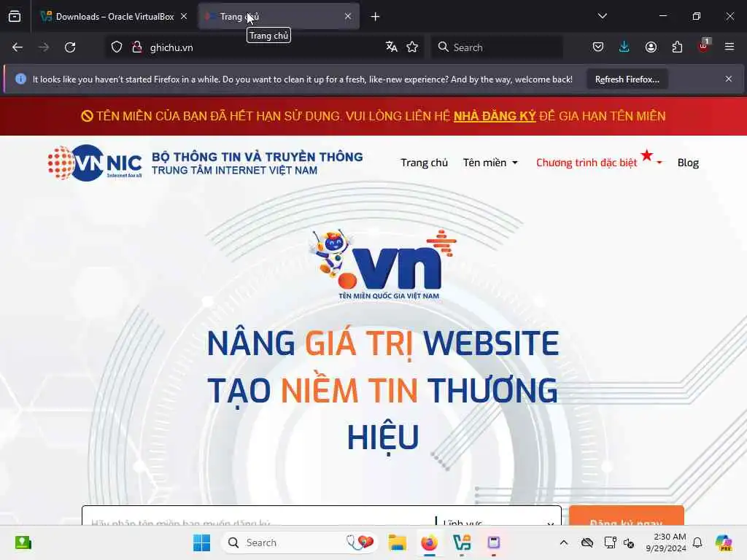Open green widget icon at taskbar left
This screenshot has height=560, width=747.
pyautogui.click(x=23, y=542)
